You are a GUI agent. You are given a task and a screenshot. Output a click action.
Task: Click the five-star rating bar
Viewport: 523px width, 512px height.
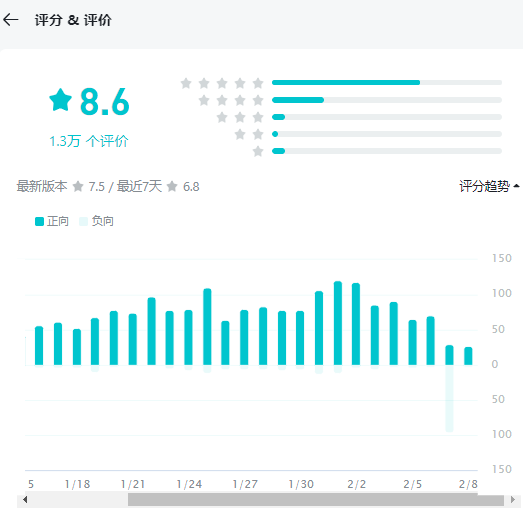coord(387,82)
